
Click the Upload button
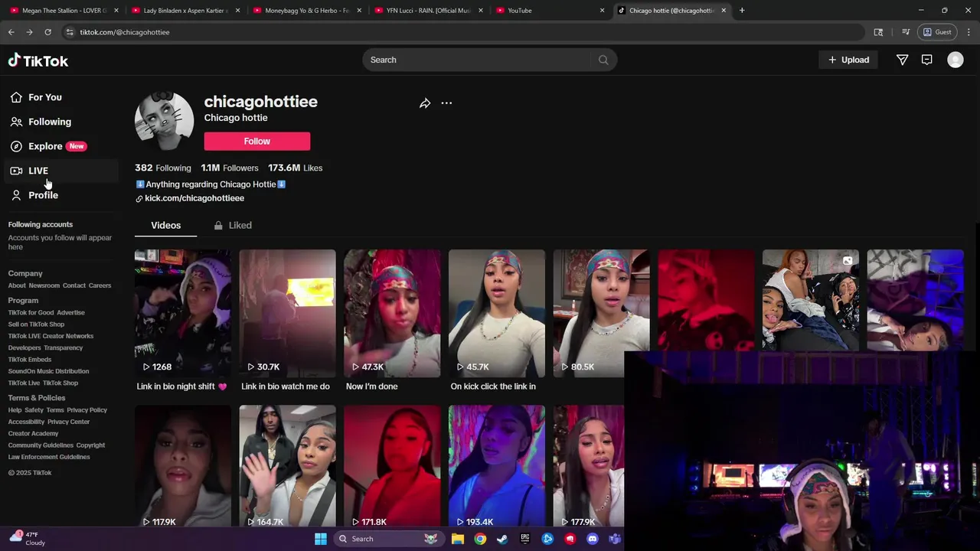848,60
